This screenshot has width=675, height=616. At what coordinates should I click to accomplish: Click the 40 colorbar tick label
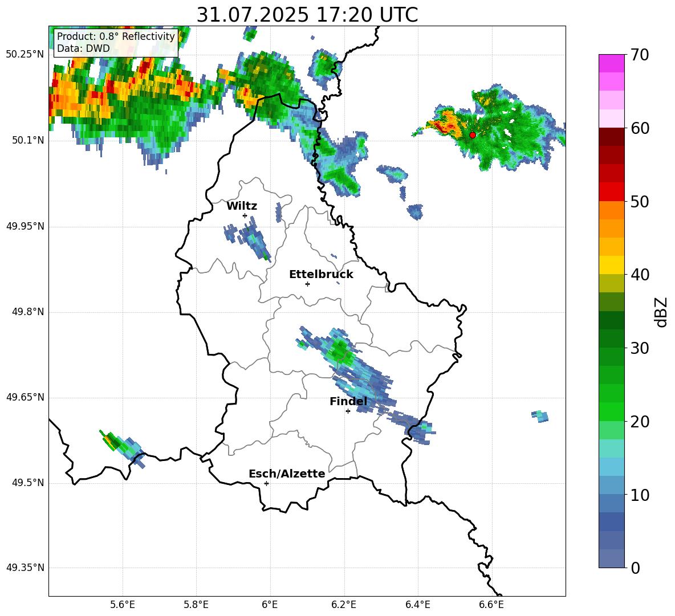click(x=640, y=275)
